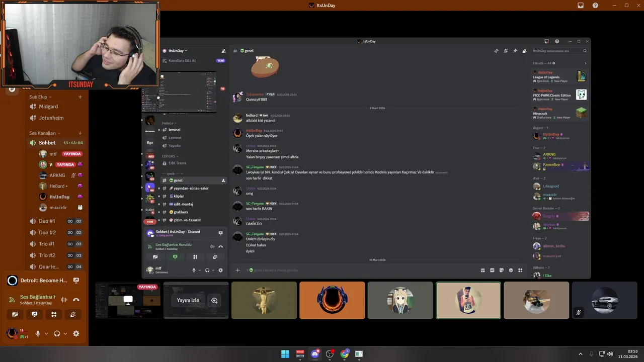
Task: Join the Trio #2 voice channel
Action: (x=47, y=255)
